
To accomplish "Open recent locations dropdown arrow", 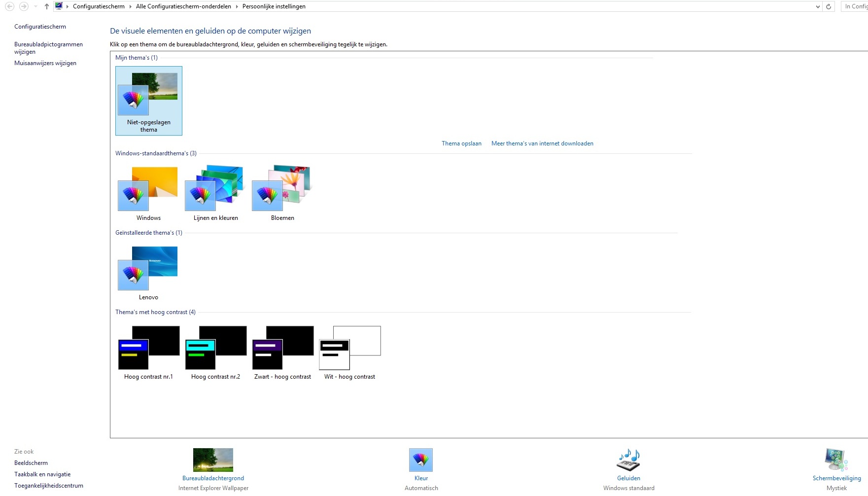I will point(35,6).
